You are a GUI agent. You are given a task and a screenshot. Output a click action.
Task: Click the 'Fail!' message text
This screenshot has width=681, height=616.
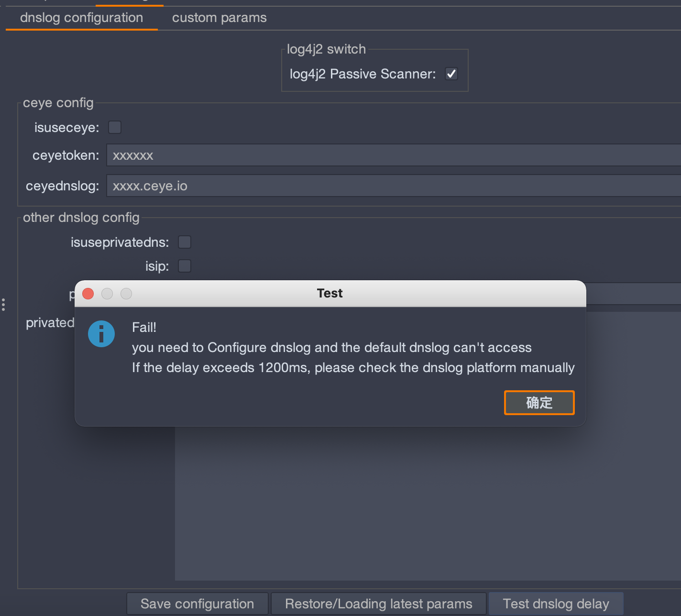(144, 327)
